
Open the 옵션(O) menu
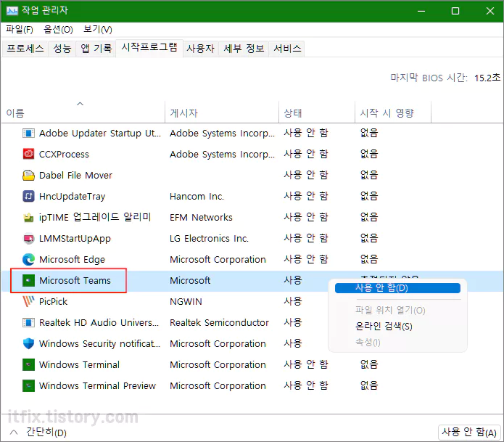pyautogui.click(x=58, y=30)
